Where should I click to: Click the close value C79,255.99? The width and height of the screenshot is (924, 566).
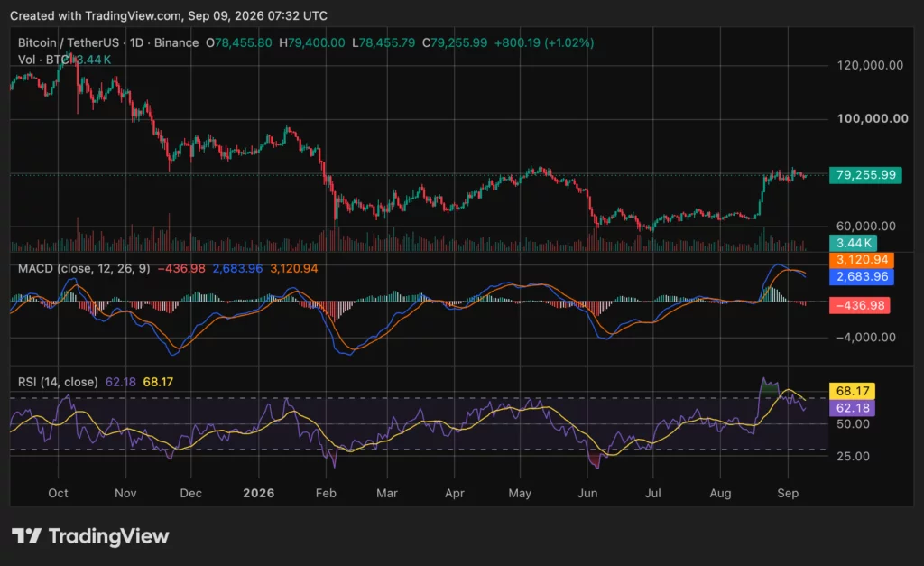point(455,43)
